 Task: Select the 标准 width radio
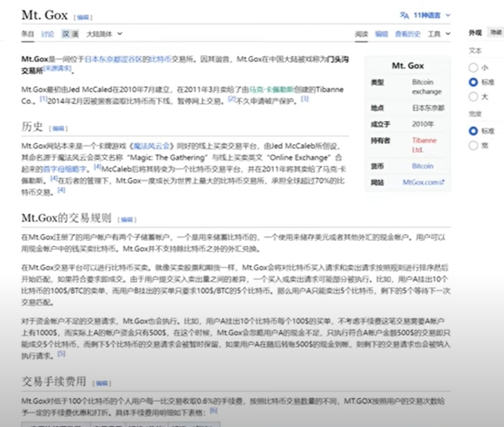(x=473, y=131)
